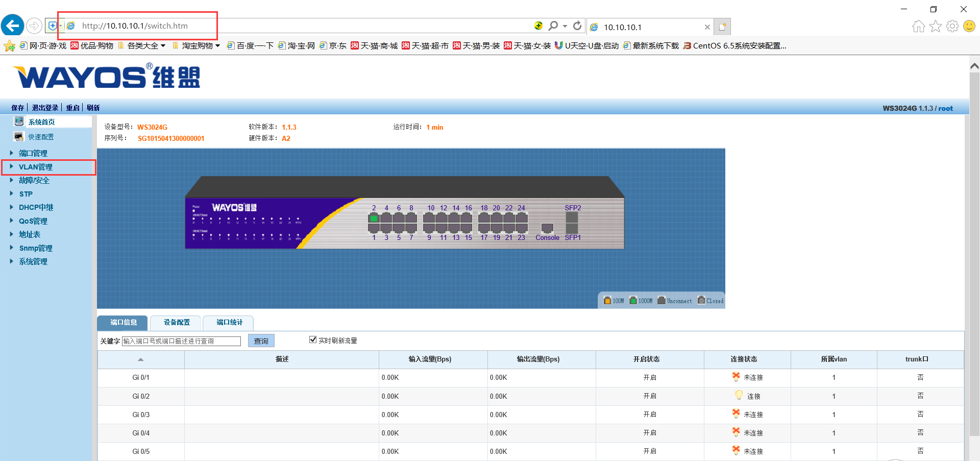Viewport: 980px width, 461px height.
Task: Open the 快速配置 quick config icon
Action: 19,136
